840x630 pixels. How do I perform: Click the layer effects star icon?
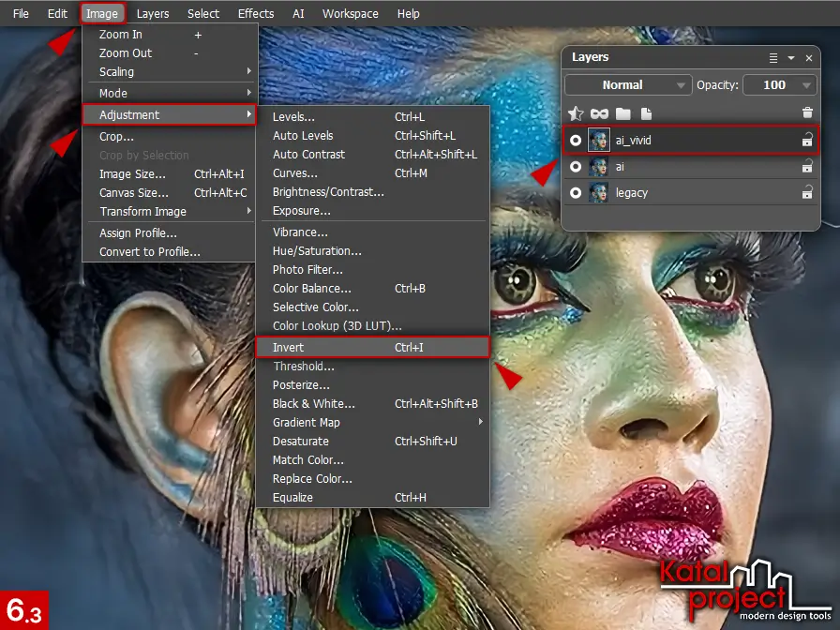tap(577, 113)
